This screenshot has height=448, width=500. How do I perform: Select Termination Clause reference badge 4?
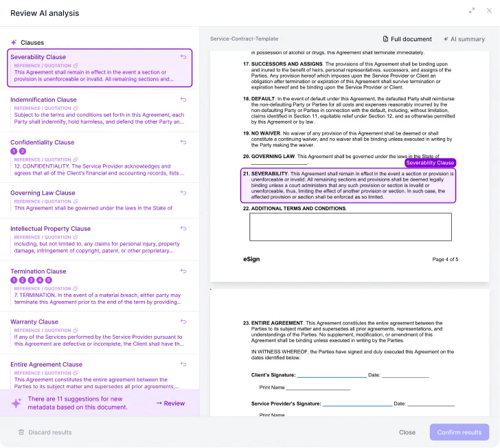[40, 280]
